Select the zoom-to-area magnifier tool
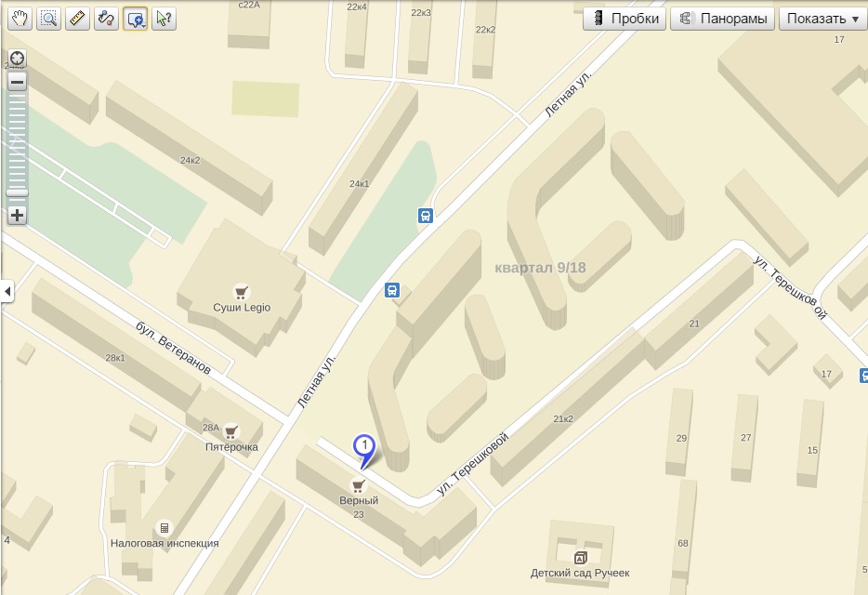Screen dimensions: 868x595 tap(48, 19)
